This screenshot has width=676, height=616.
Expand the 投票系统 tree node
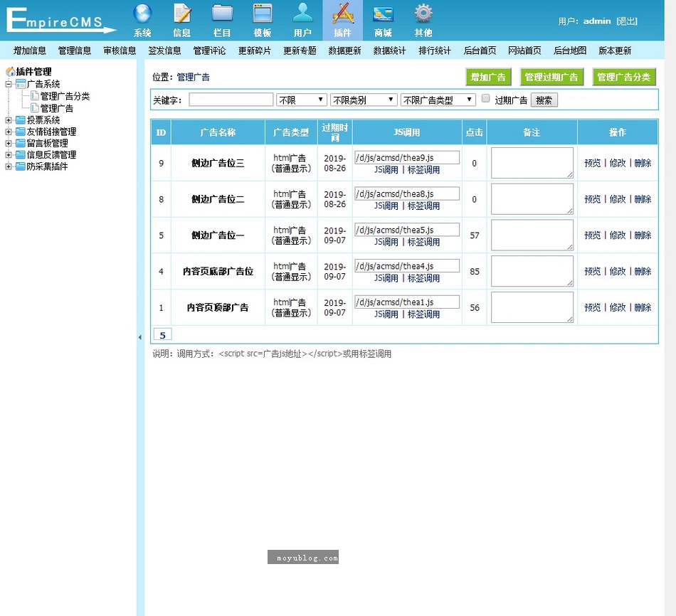pyautogui.click(x=9, y=120)
